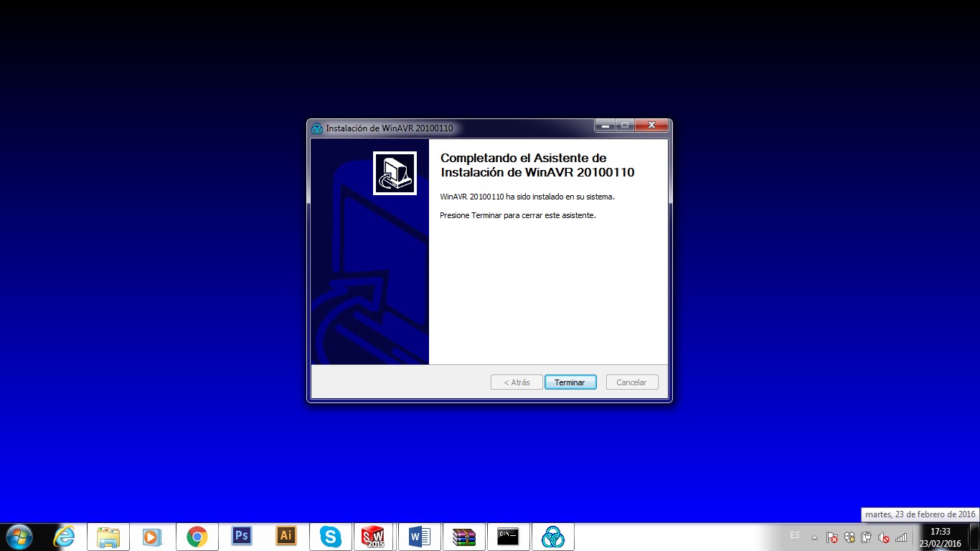The image size is (980, 551).
Task: Launch Internet Explorer from the taskbar
Action: point(64,537)
